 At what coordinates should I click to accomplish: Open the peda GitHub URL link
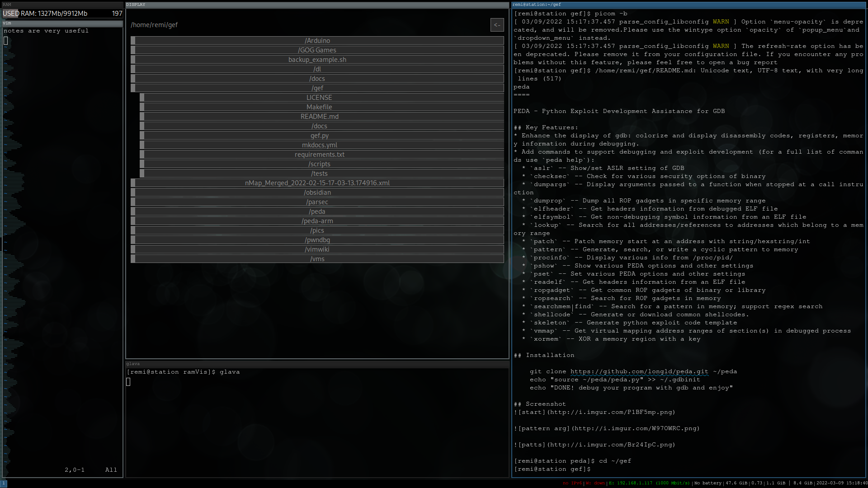[639, 371]
